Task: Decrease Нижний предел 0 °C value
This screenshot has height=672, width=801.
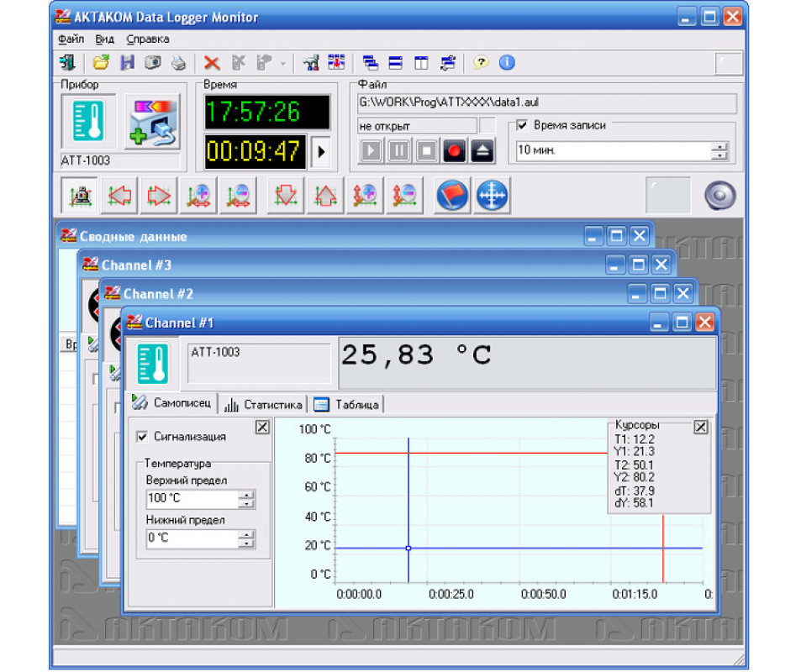Action: pyautogui.click(x=246, y=543)
